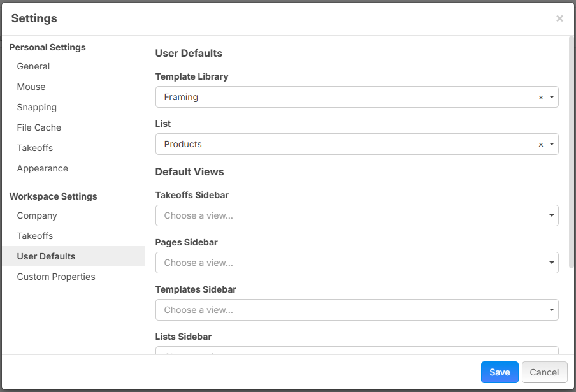Open the Takeoffs Sidebar view dropdown

[x=357, y=215]
